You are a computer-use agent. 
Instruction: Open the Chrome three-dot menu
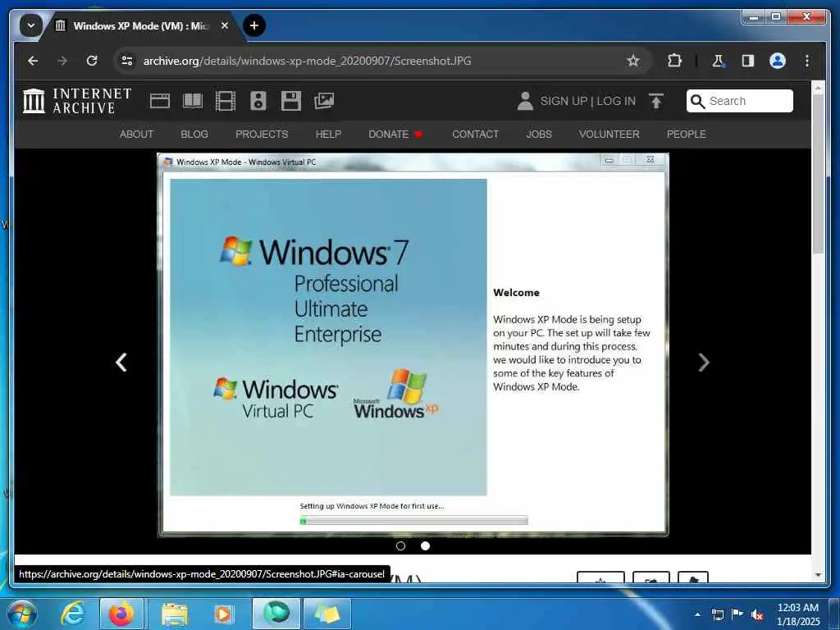pos(807,61)
